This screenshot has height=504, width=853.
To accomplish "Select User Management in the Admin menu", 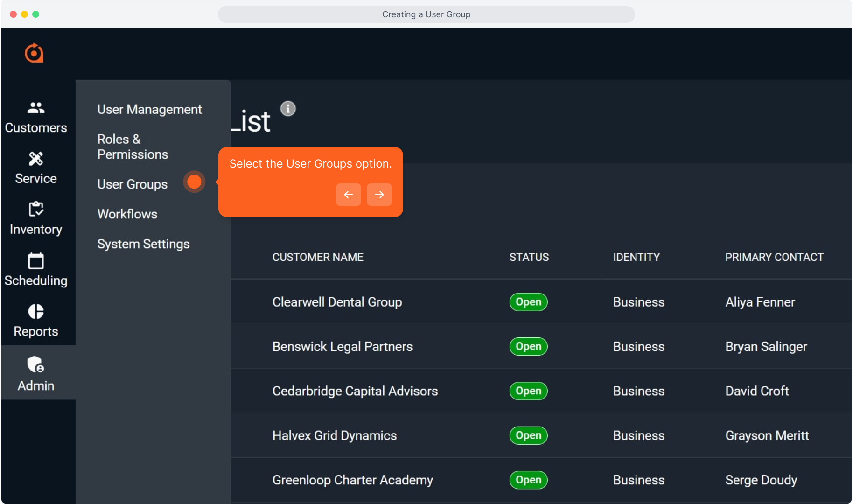I will coord(149,109).
